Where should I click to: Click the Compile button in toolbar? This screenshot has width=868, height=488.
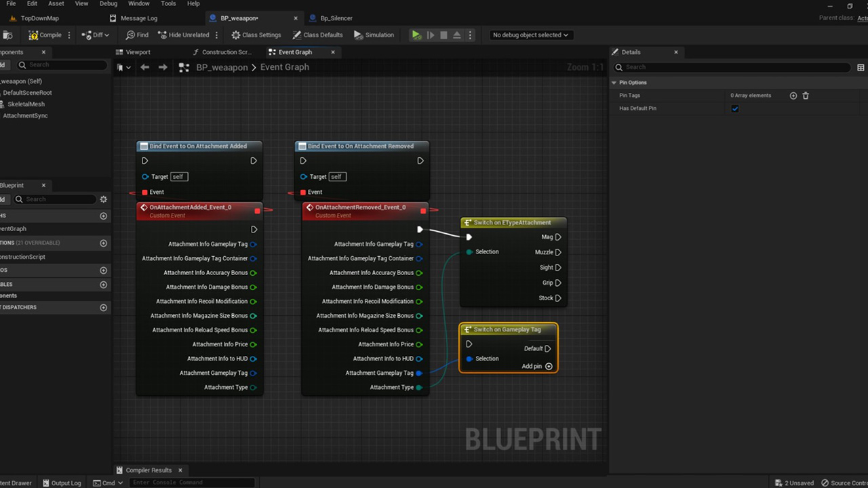(x=45, y=35)
